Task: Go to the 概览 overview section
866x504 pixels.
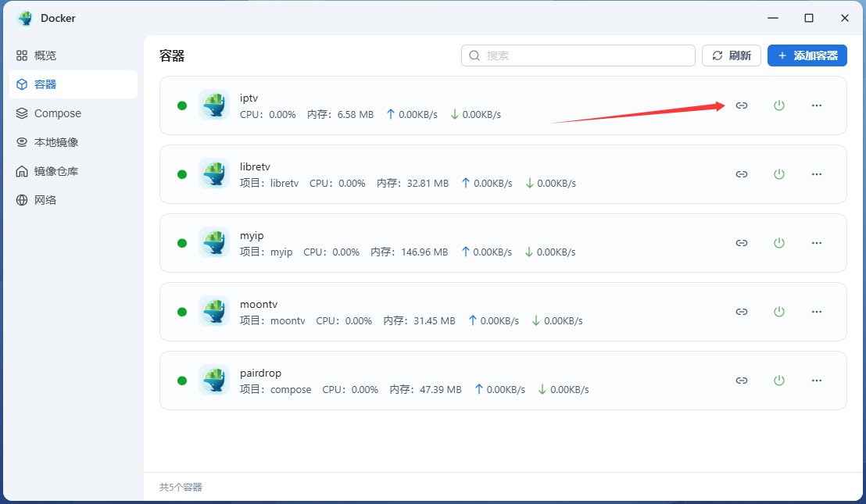Action: click(73, 55)
